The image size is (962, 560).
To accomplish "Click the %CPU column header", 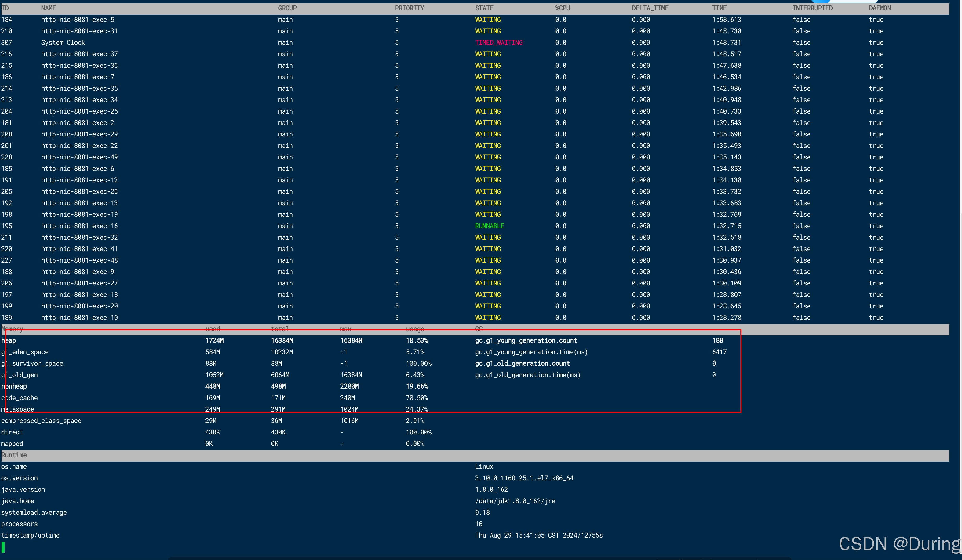I will point(562,8).
